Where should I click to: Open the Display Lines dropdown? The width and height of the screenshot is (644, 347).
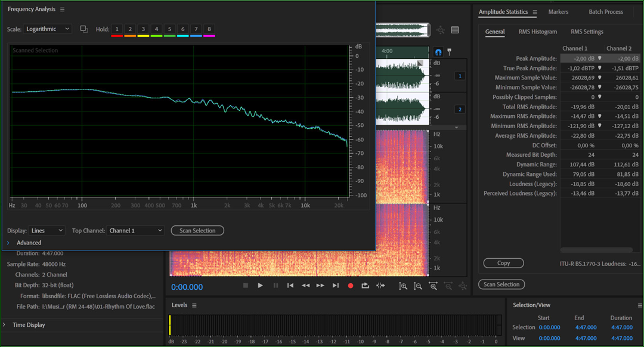tap(47, 231)
